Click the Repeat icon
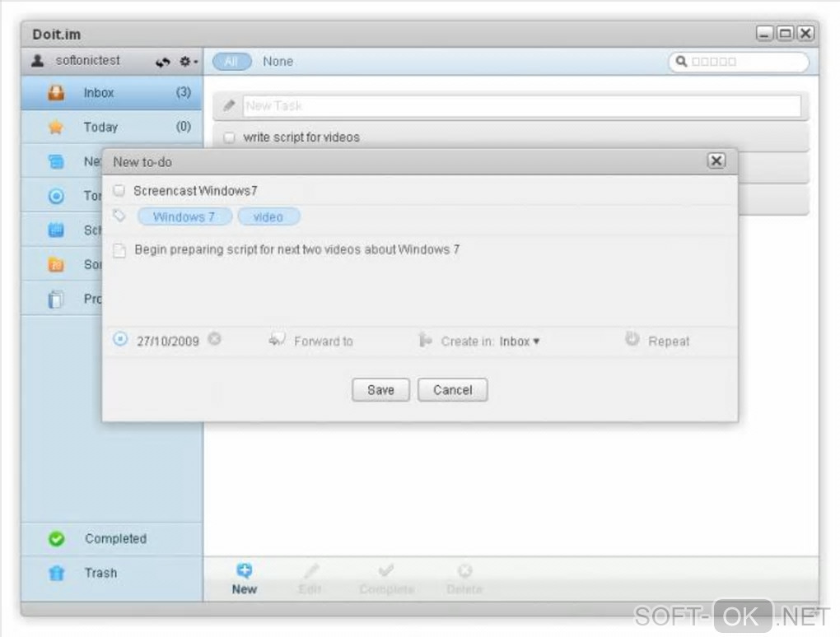The width and height of the screenshot is (840, 637). tap(632, 339)
